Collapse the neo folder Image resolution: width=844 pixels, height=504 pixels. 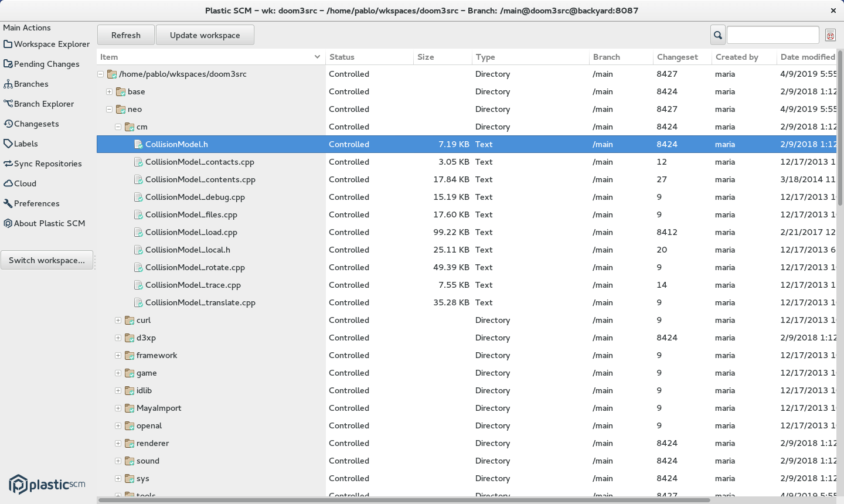tap(109, 110)
